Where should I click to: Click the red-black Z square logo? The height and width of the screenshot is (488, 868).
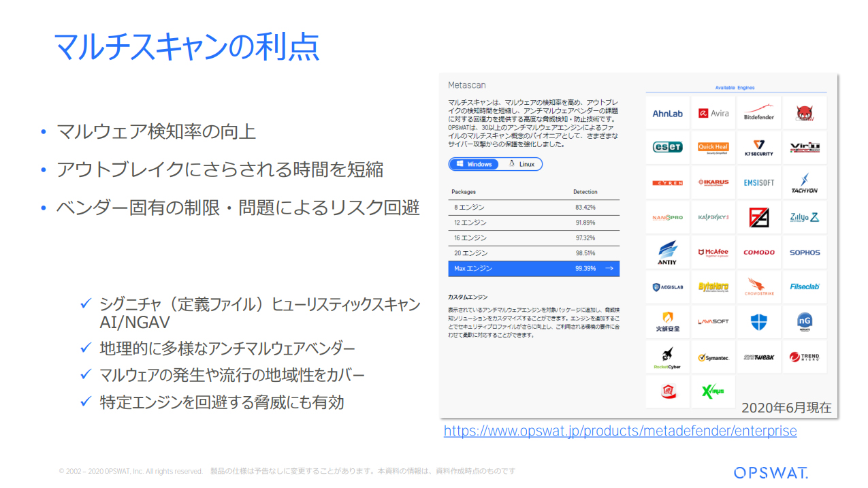coord(758,217)
